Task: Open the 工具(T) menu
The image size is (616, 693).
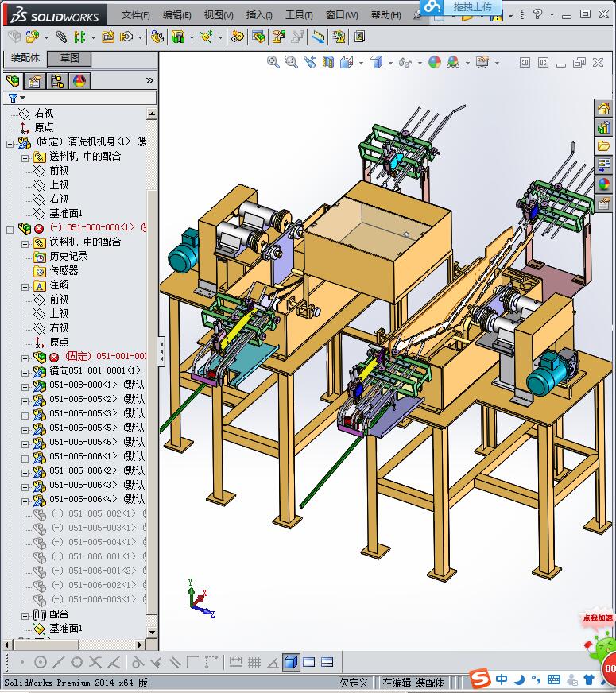Action: click(299, 15)
